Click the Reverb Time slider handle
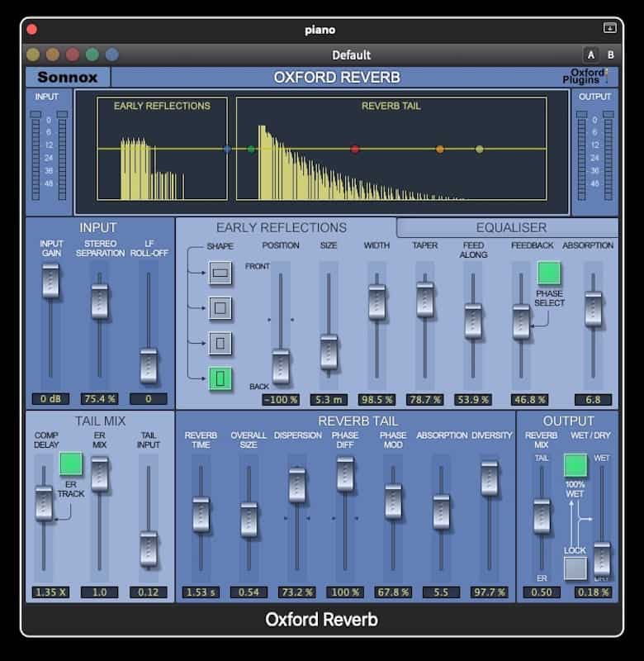This screenshot has width=644, height=661. pyautogui.click(x=201, y=514)
